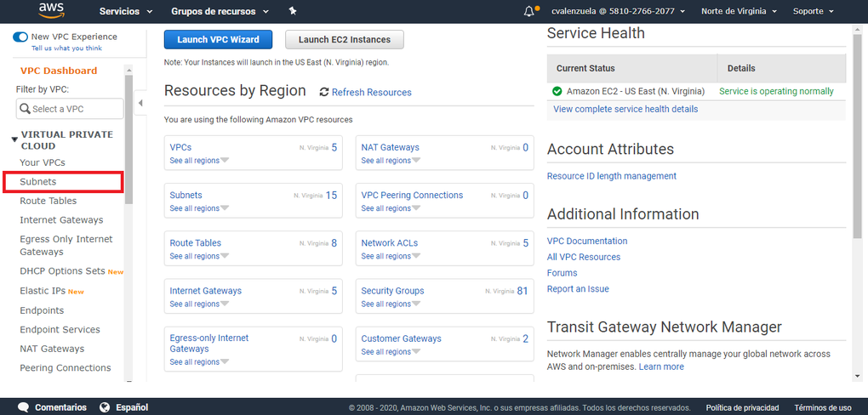The image size is (868, 415).
Task: Open the Customer Gateways resource card link
Action: (x=401, y=338)
